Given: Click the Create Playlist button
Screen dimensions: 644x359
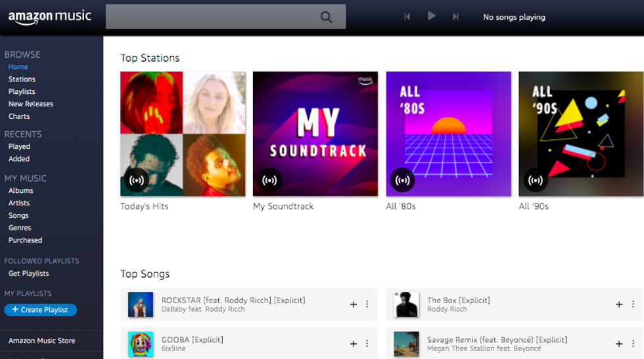Looking at the screenshot, I should click(40, 310).
